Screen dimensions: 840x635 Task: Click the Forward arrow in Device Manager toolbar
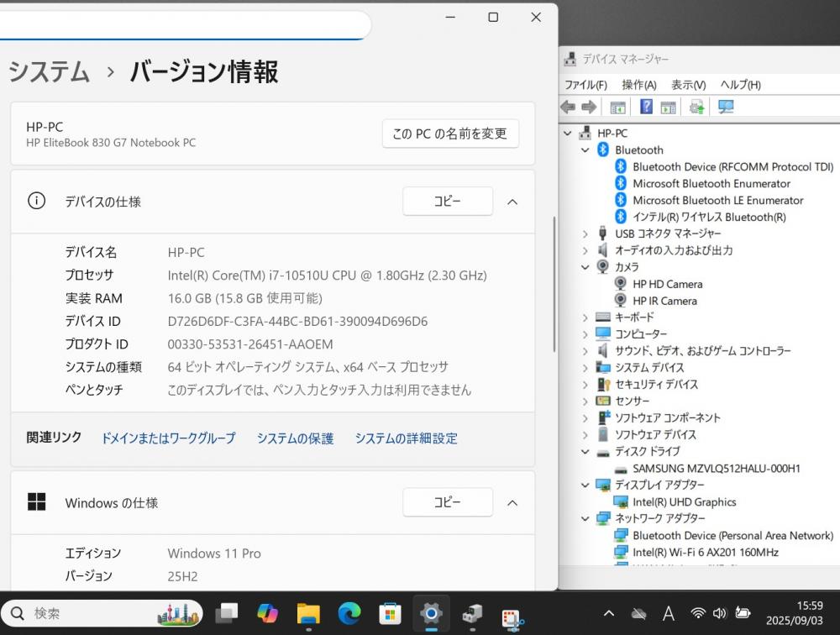coord(589,108)
